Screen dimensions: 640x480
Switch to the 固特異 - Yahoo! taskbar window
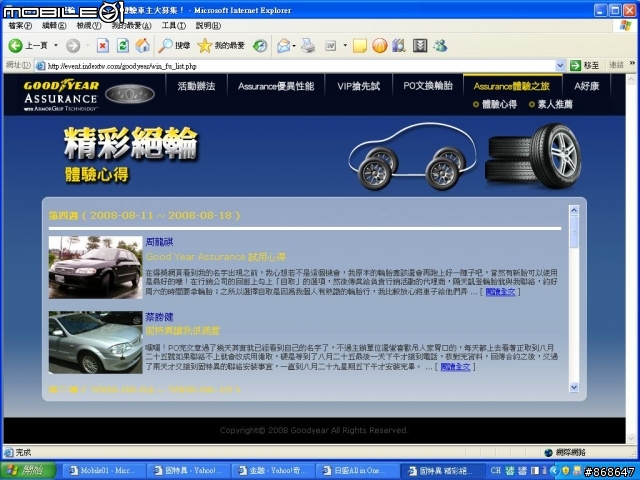[188, 471]
